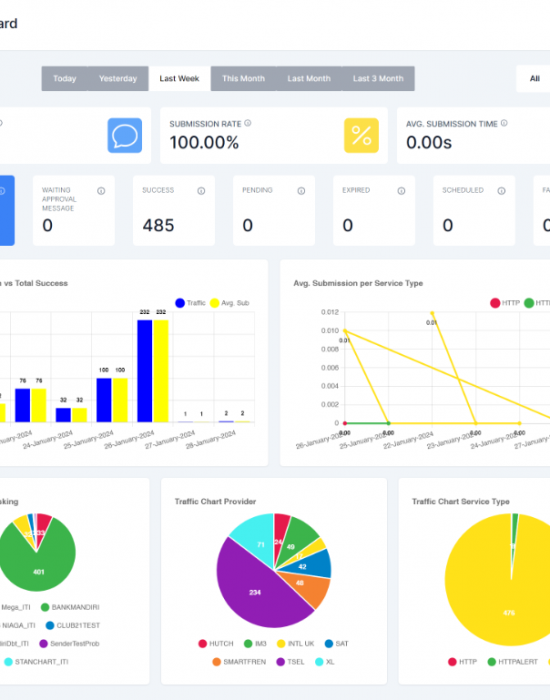Click the 0.00s average submission time
This screenshot has width=550, height=700.
coord(429,143)
